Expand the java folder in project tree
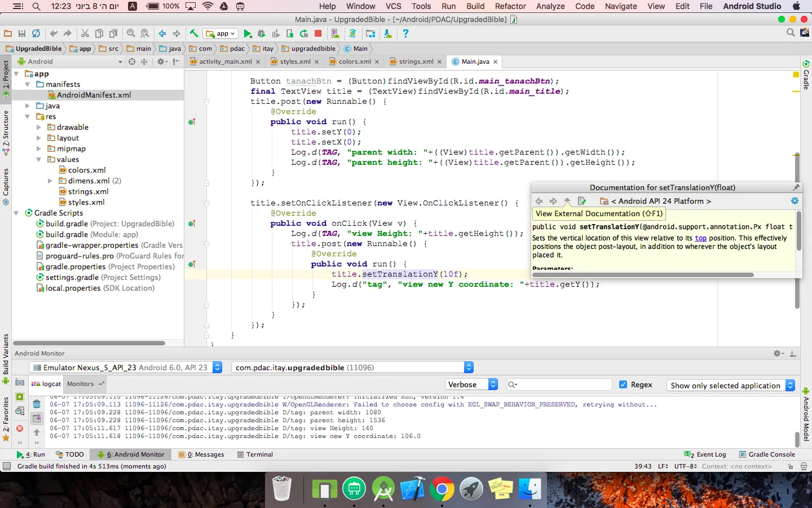 coord(27,106)
